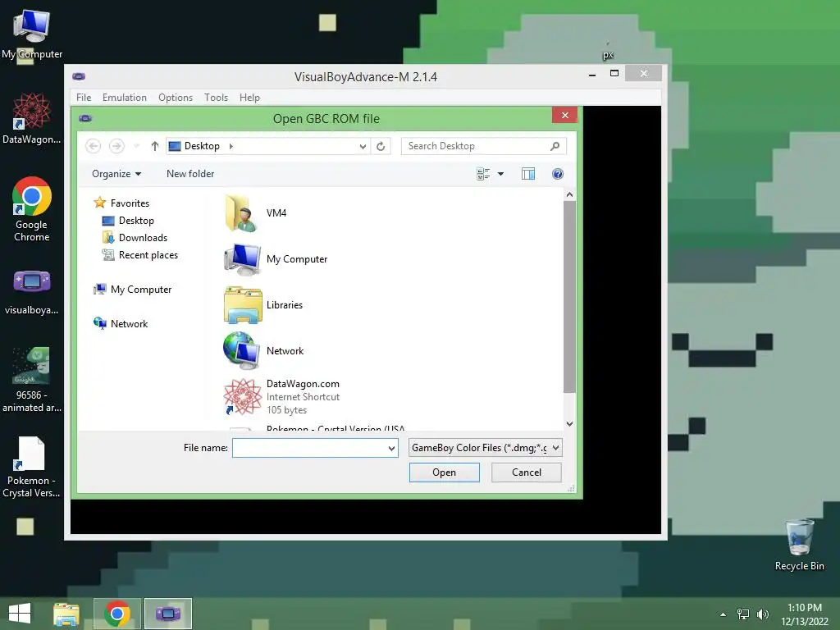The image size is (840, 630).
Task: Go up one folder level arrow
Action: (x=155, y=146)
